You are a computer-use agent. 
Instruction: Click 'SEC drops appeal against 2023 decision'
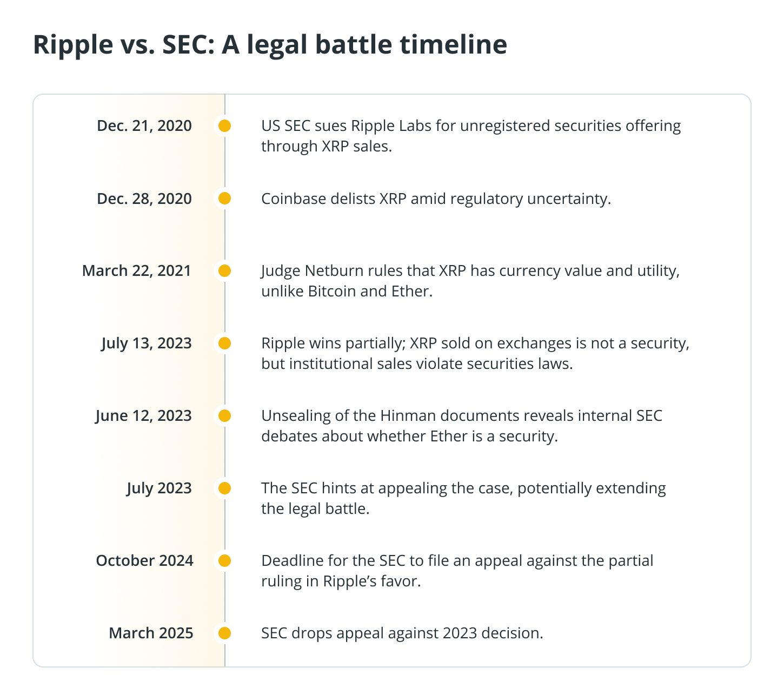point(402,633)
